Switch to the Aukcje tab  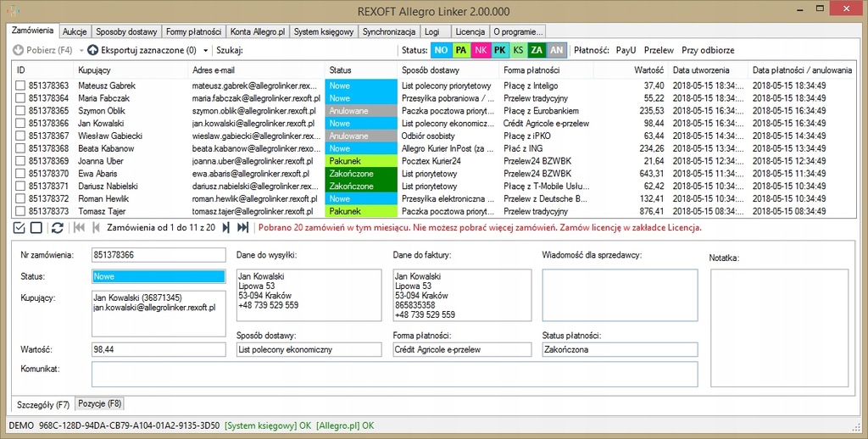click(75, 31)
